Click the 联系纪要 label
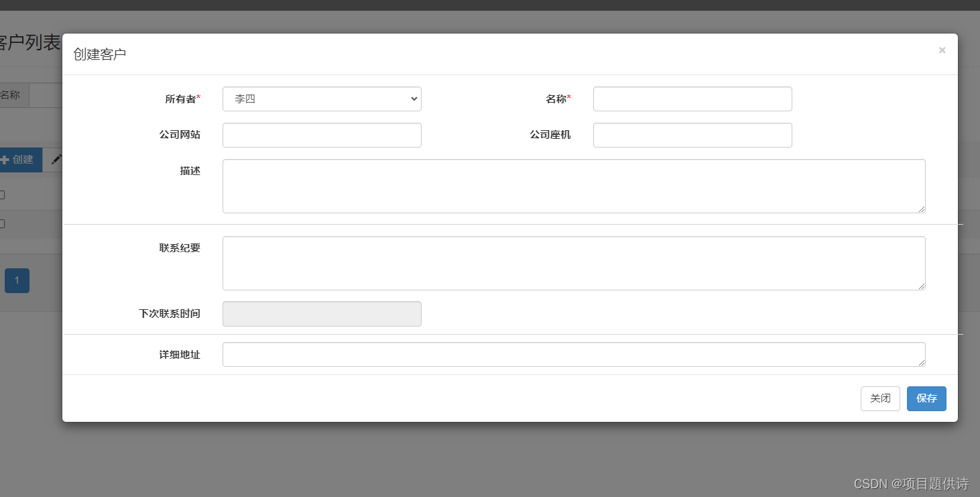The width and height of the screenshot is (980, 497). (180, 248)
